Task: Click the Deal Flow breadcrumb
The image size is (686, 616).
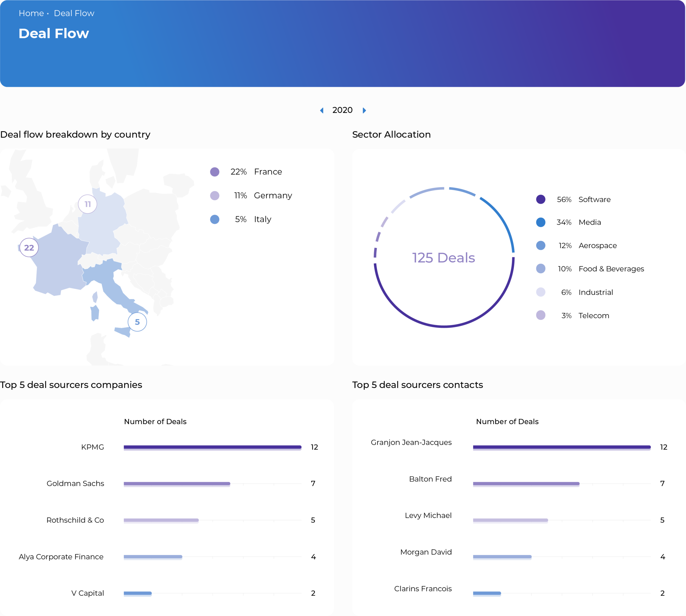Action: click(x=74, y=13)
